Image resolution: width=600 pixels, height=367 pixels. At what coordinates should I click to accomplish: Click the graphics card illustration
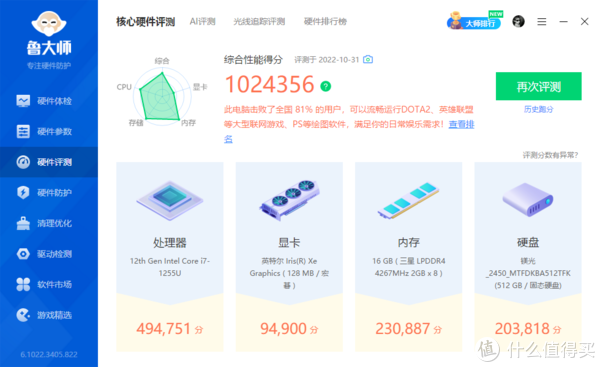click(289, 200)
